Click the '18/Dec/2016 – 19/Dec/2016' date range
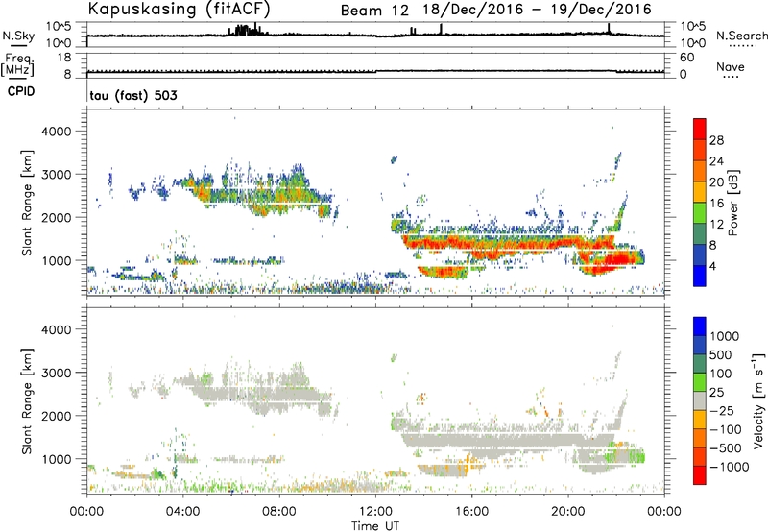Image resolution: width=768 pixels, height=532 pixels. click(x=537, y=10)
